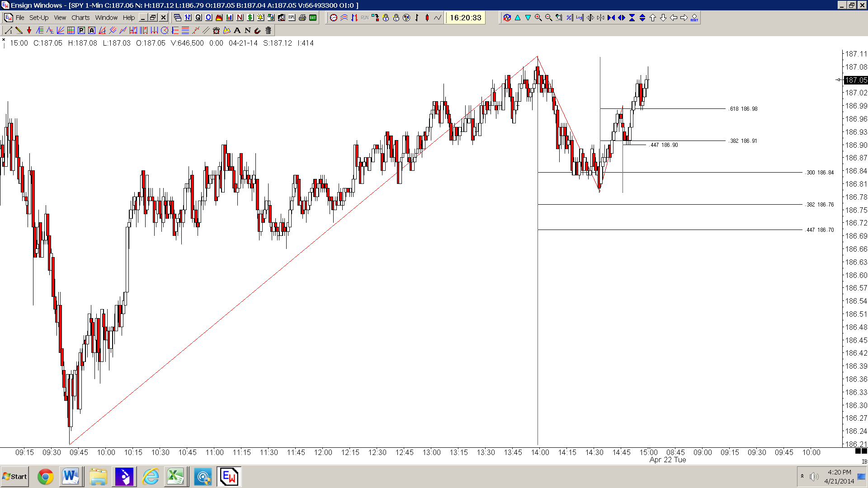Viewport: 868px width, 488px height.
Task: Click the green EXIT toolbar icon
Action: click(313, 18)
